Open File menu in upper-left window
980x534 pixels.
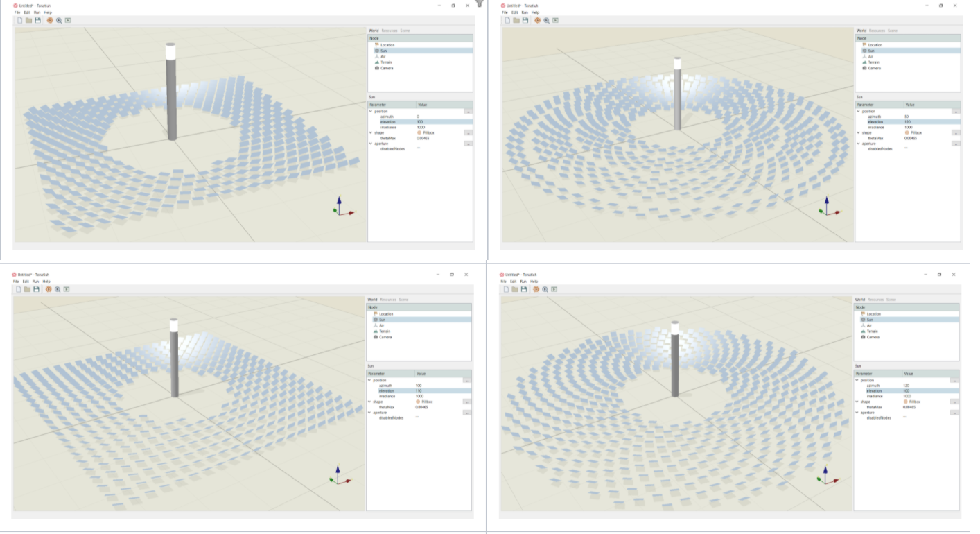[x=17, y=12]
